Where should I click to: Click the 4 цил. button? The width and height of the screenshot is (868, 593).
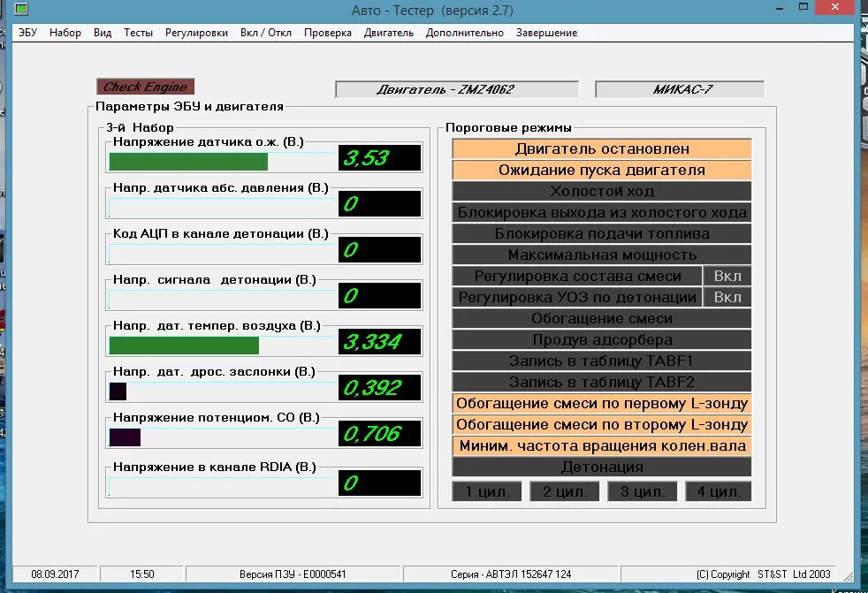point(719,491)
